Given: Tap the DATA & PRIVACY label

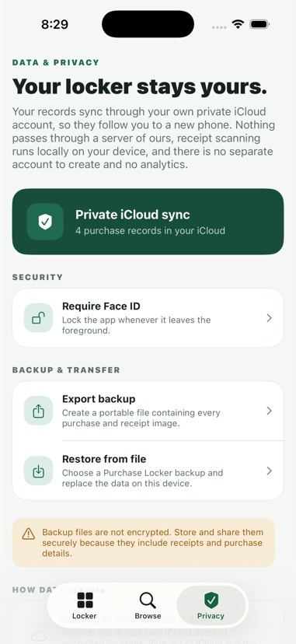Looking at the screenshot, I should tap(56, 62).
